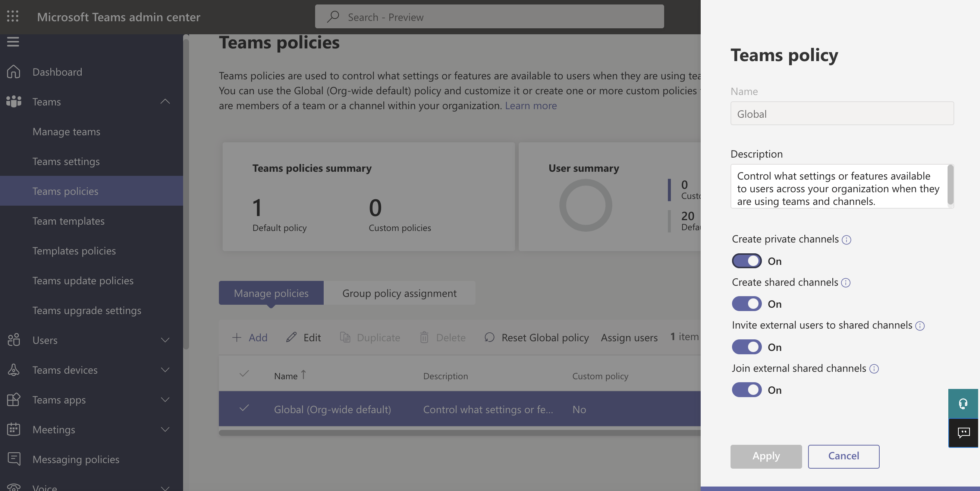Screen dimensions: 980x491
Task: Click the search magnifier icon
Action: [333, 17]
